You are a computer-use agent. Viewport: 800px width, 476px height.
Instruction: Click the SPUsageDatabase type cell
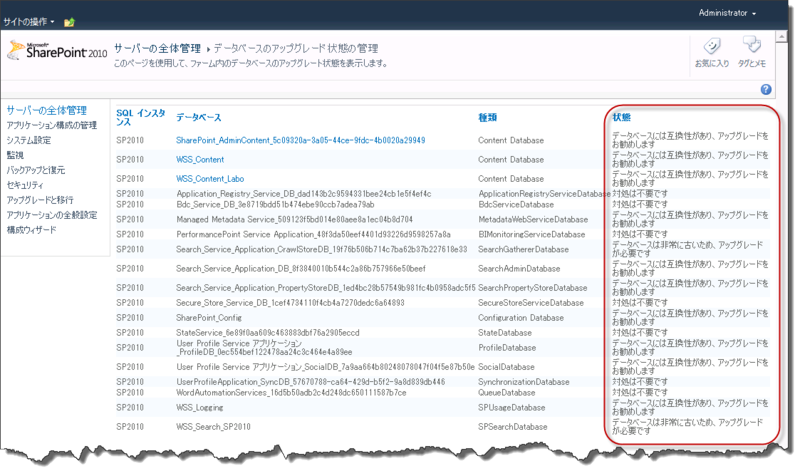pos(512,408)
